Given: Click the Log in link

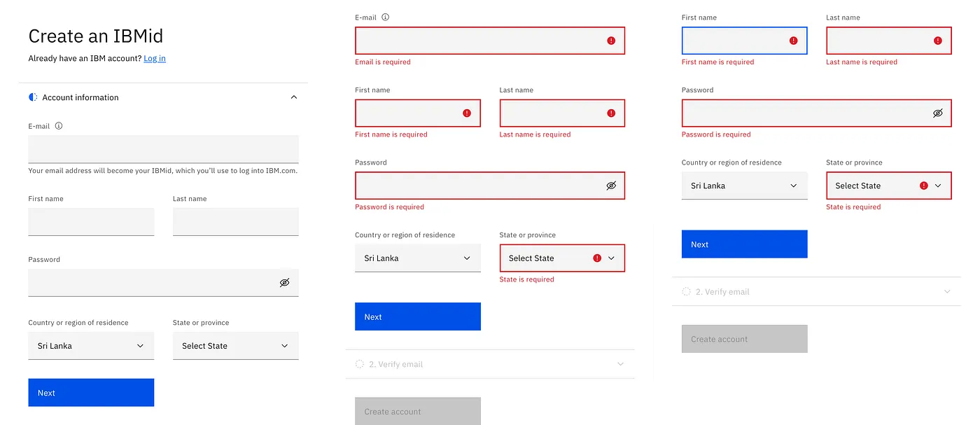Looking at the screenshot, I should click(x=155, y=58).
